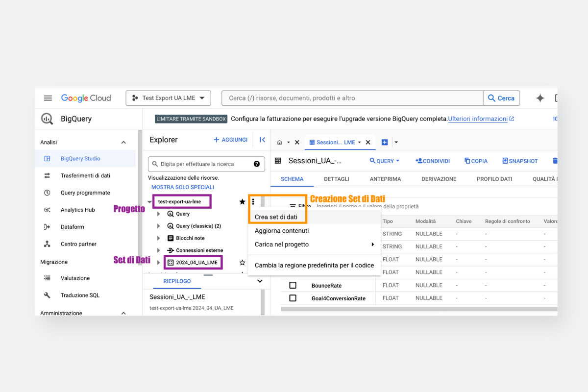This screenshot has width=588, height=392.
Task: Open the dropdown arrow next to new tab
Action: coord(396,143)
